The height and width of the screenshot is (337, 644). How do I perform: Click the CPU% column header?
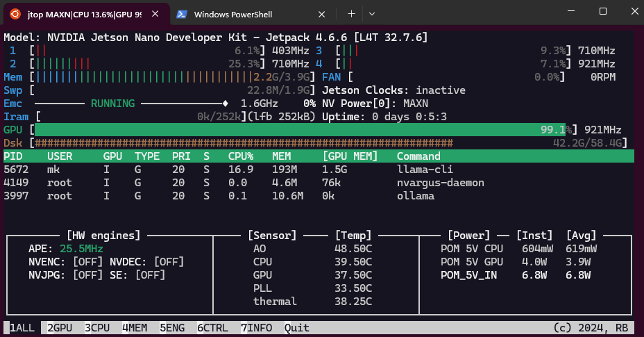click(241, 156)
